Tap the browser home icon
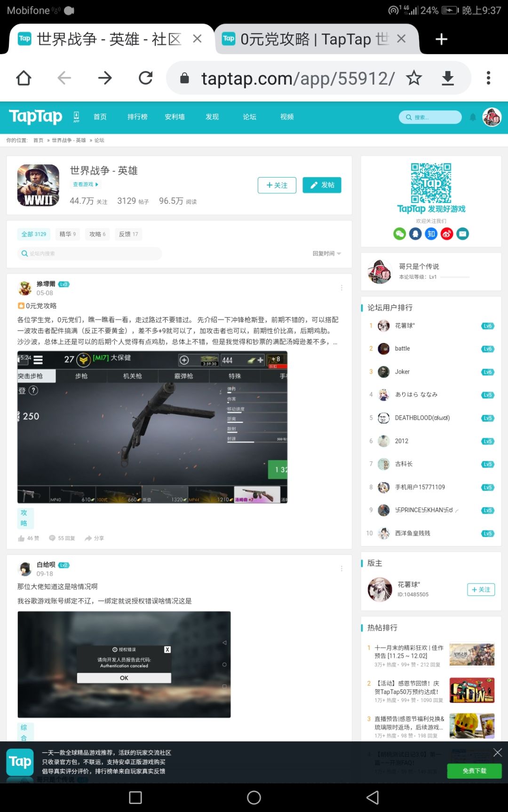Image resolution: width=508 pixels, height=812 pixels. point(24,78)
